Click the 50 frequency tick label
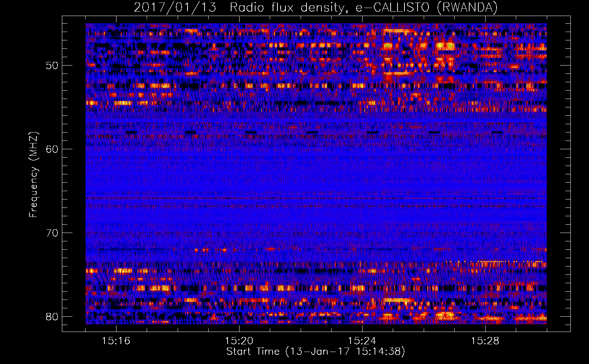Viewport: 589px width, 364px height. (52, 66)
